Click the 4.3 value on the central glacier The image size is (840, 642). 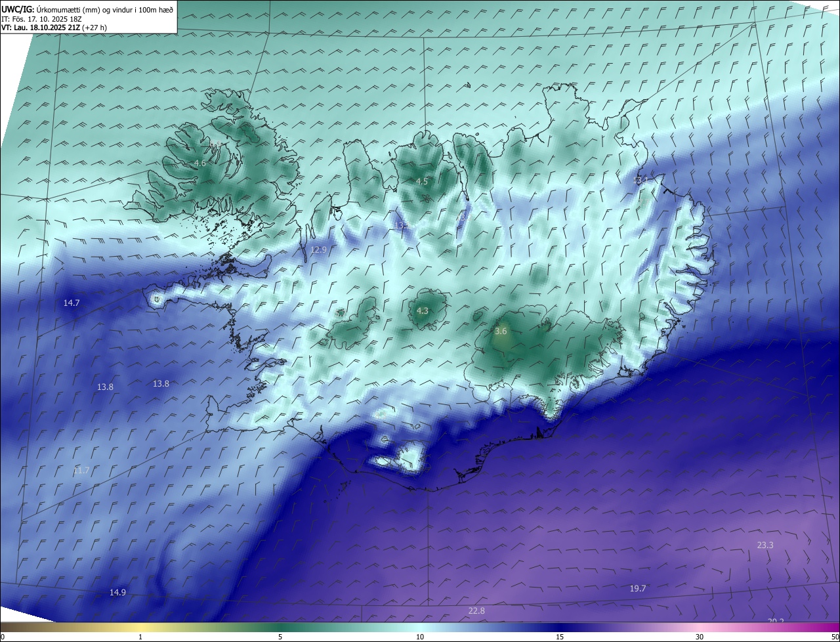(423, 310)
